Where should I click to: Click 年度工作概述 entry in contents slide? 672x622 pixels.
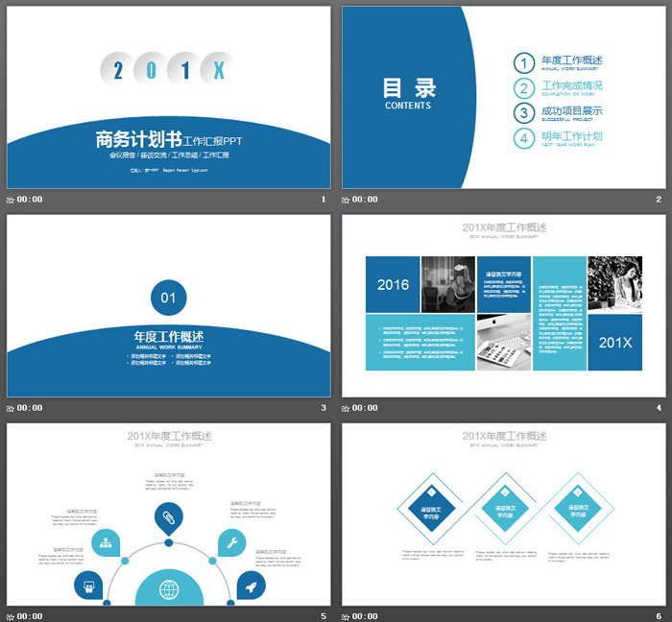[572, 60]
